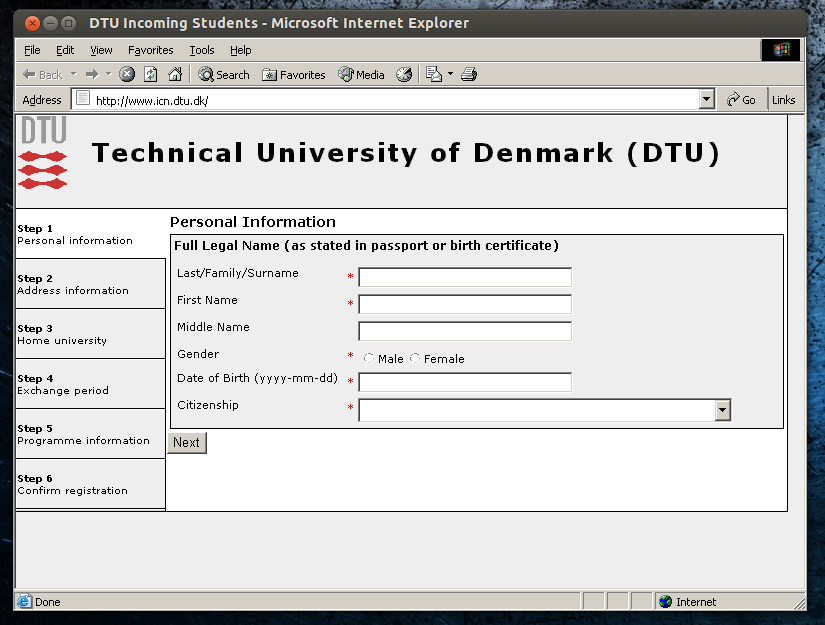Open the File menu
825x625 pixels.
pos(32,50)
